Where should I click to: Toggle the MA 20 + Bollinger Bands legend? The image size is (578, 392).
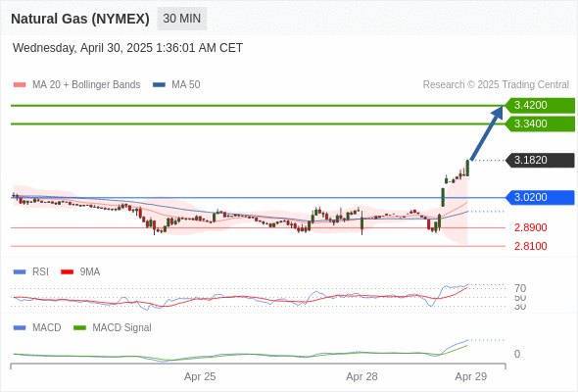point(76,85)
